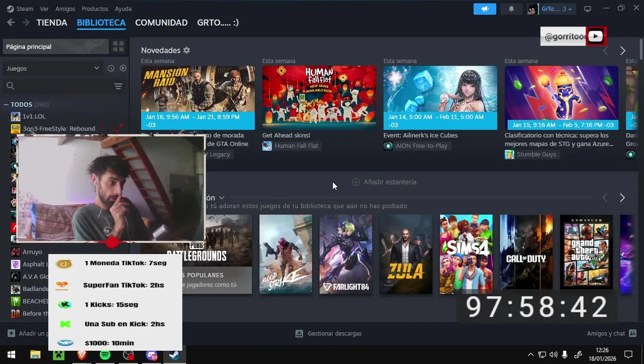The image size is (644, 364).
Task: Click the microphone tray icon
Action: pos(565,355)
